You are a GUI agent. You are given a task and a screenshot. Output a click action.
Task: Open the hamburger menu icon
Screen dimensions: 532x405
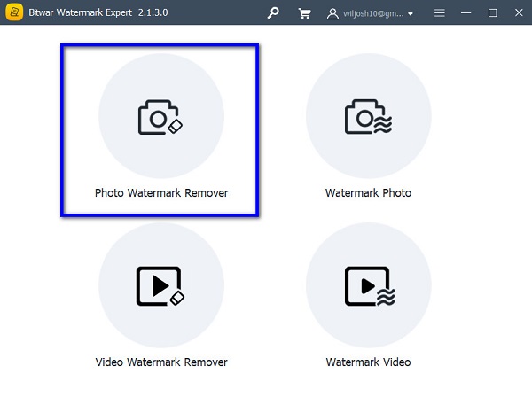pyautogui.click(x=440, y=13)
